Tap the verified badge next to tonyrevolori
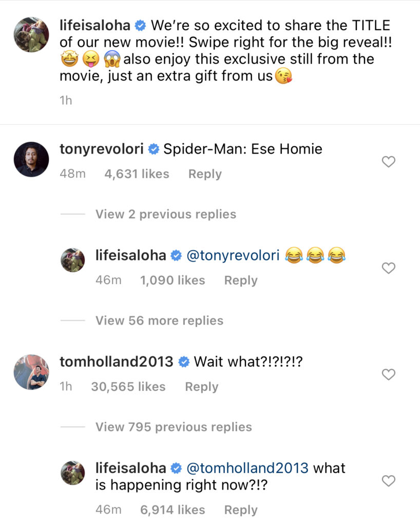The width and height of the screenshot is (420, 526). click(x=153, y=149)
